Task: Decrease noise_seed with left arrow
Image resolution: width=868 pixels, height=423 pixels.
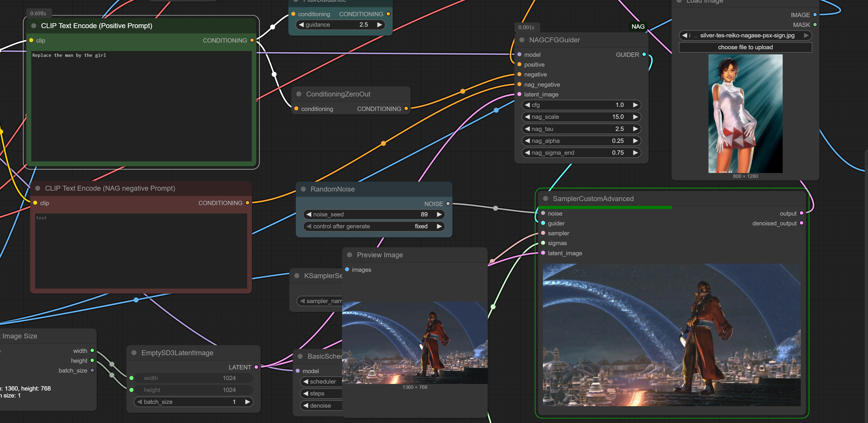Action: pos(309,214)
